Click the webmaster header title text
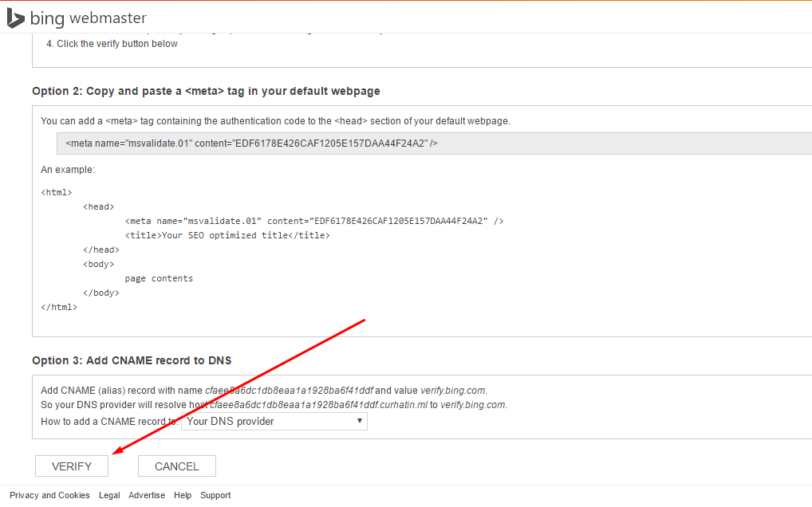812x507 pixels. click(x=108, y=18)
